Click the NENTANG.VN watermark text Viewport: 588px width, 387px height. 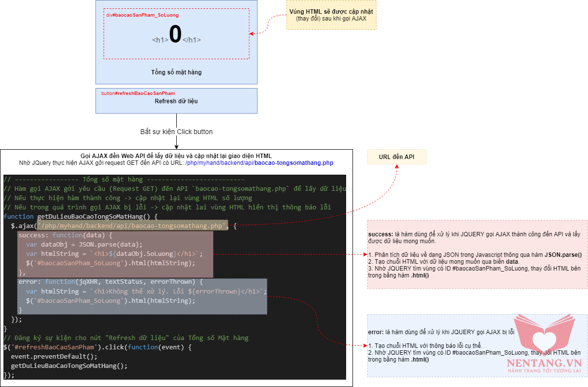coord(543,363)
